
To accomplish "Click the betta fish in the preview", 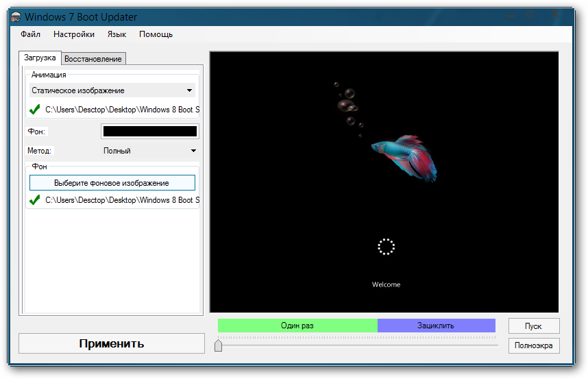I will click(x=404, y=156).
